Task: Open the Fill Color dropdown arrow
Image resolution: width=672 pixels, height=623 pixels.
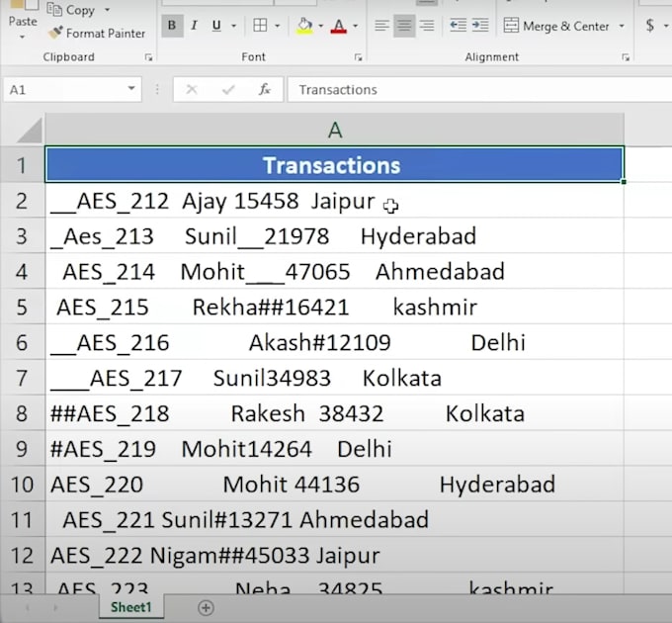Action: tap(321, 26)
